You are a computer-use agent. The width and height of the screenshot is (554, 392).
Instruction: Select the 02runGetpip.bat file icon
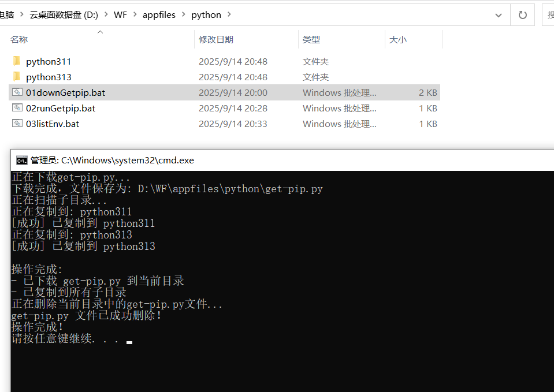tap(17, 108)
